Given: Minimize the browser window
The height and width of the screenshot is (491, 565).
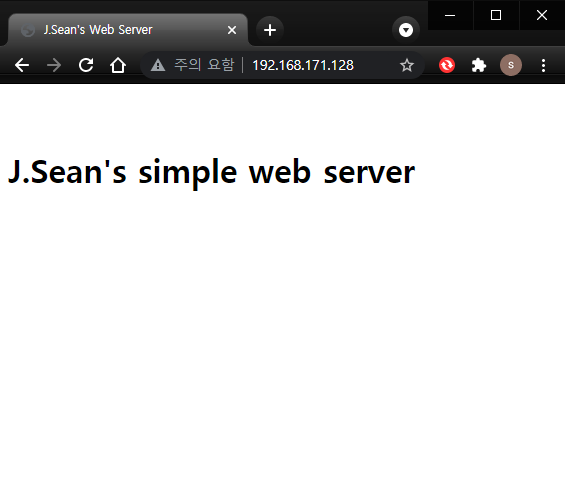Looking at the screenshot, I should 450,15.
